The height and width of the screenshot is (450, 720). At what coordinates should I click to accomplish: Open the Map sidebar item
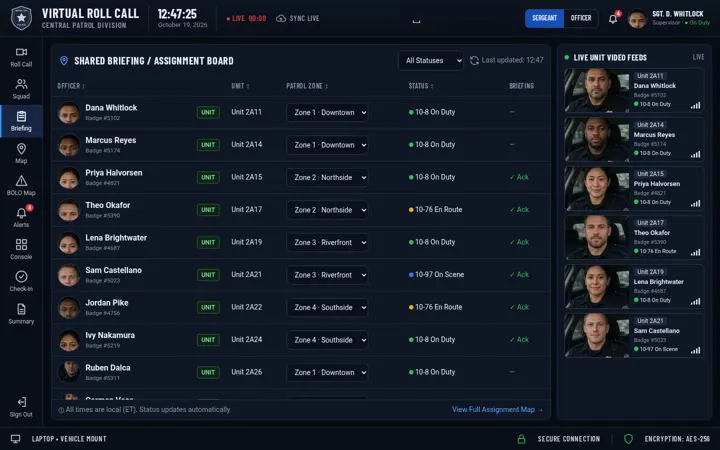pos(21,153)
